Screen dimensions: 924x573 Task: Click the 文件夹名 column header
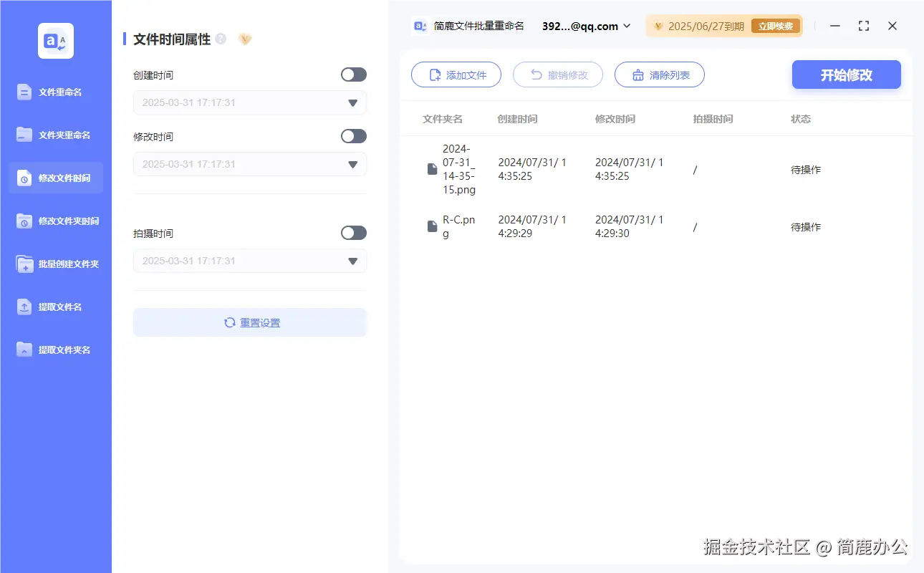click(443, 119)
